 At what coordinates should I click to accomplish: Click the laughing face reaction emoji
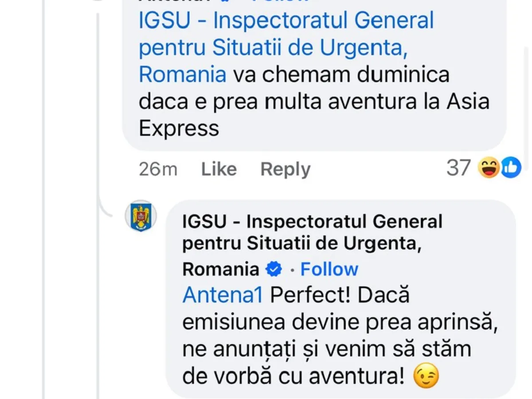tap(489, 168)
